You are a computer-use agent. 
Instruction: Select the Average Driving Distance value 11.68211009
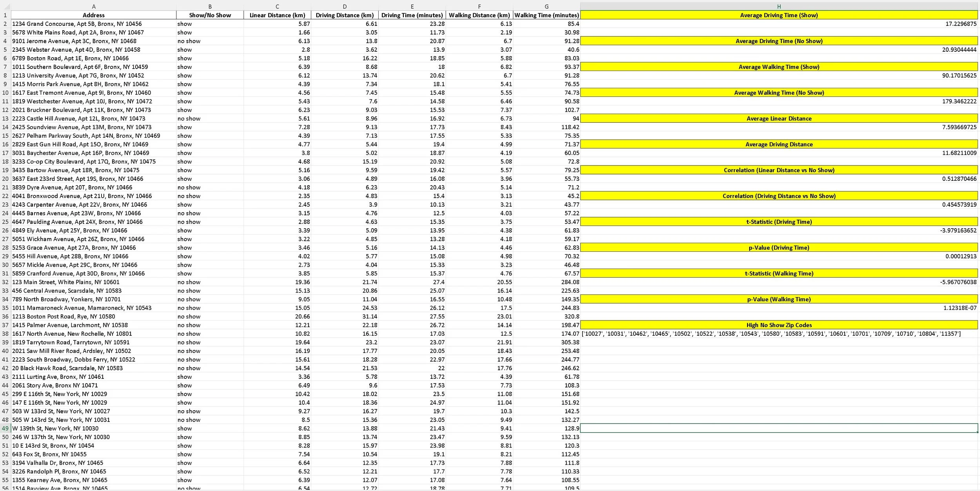click(x=959, y=153)
